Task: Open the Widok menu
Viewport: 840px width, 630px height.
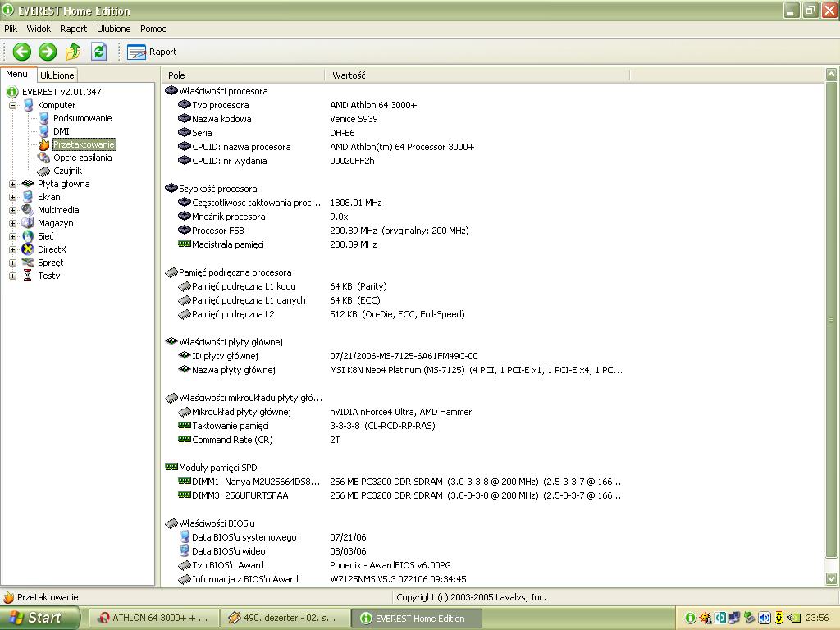Action: [39, 29]
